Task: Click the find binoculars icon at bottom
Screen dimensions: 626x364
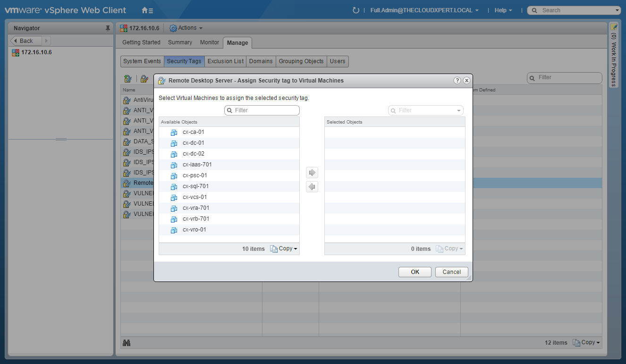Action: coord(126,343)
